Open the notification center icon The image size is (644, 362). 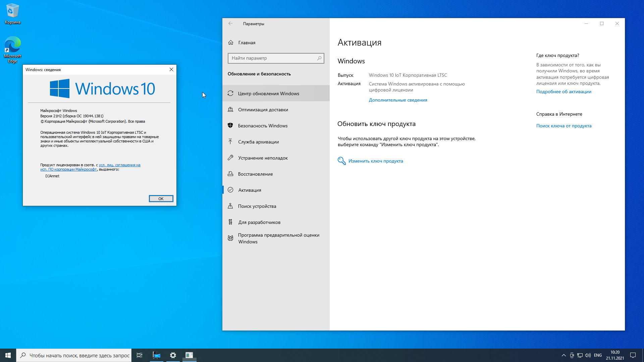(x=633, y=355)
